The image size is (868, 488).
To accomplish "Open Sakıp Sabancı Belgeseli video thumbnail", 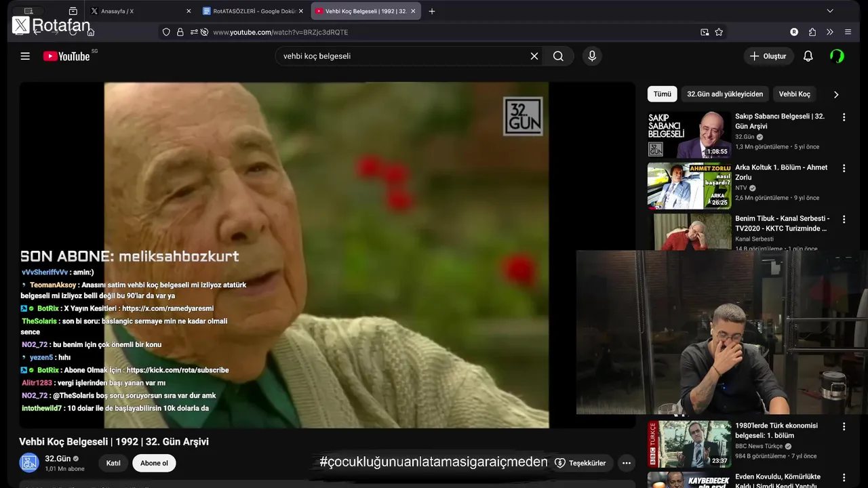I will [689, 134].
